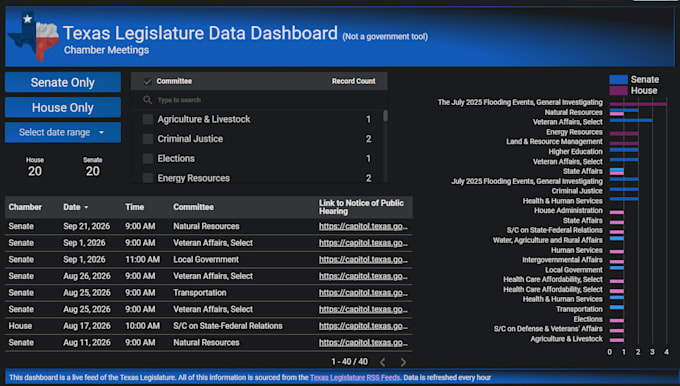
Task: Check the Agriculture & Livestock checkbox
Action: 148,119
